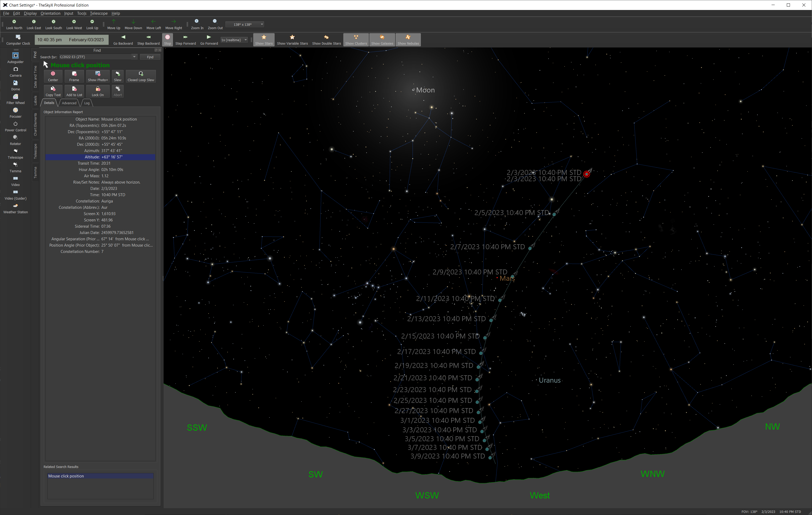Select the Labels side tab
Screen dimensions: 812x515
[x=35, y=100]
